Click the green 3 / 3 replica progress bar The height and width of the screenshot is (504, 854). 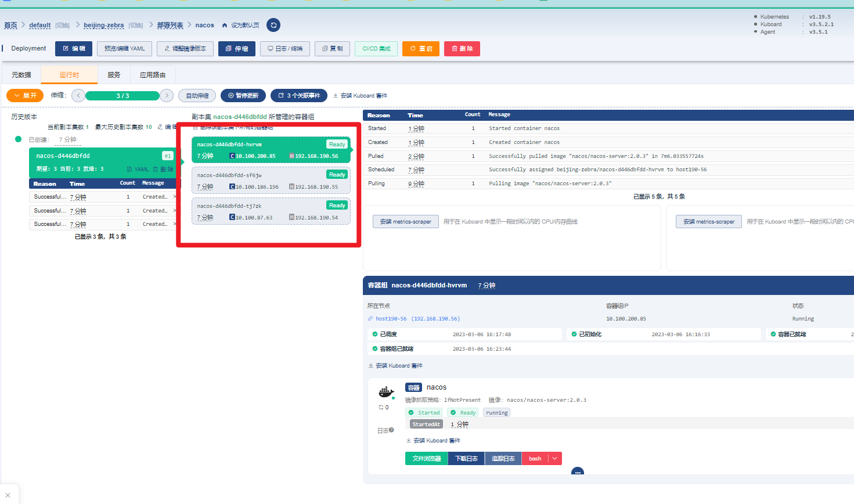coord(122,96)
